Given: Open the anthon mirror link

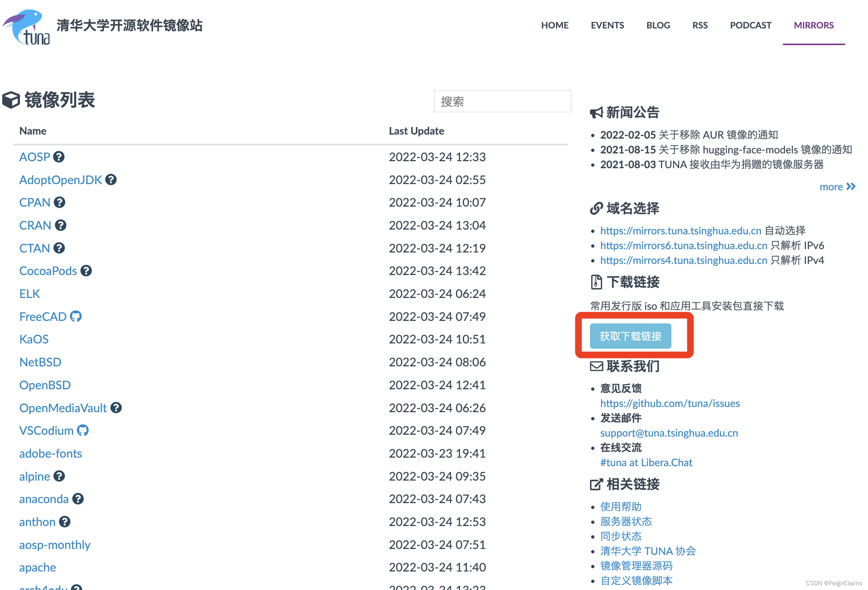Looking at the screenshot, I should (37, 522).
